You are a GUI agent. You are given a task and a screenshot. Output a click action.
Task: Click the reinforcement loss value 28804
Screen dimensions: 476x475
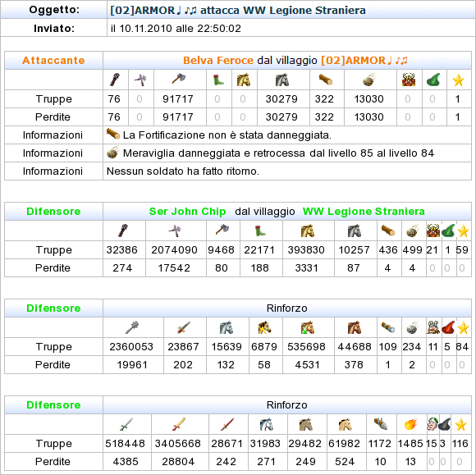pyautogui.click(x=178, y=461)
